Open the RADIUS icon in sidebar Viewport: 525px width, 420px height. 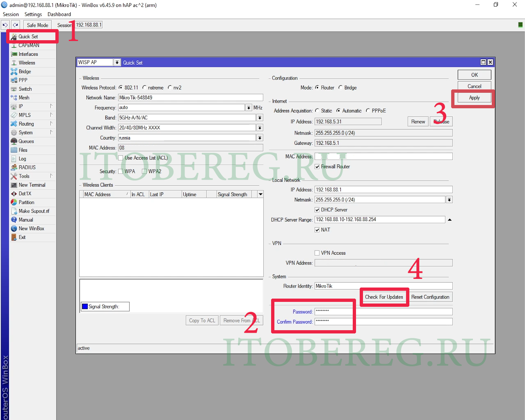coord(14,167)
